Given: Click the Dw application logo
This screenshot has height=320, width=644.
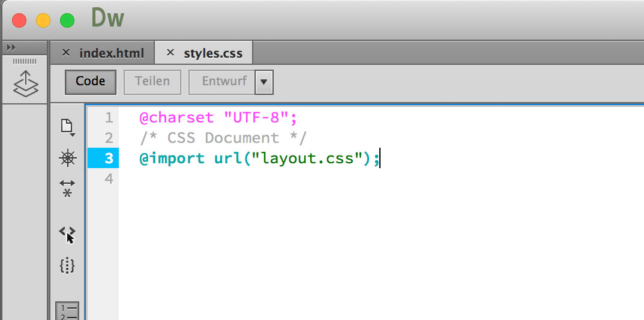Looking at the screenshot, I should (x=107, y=19).
